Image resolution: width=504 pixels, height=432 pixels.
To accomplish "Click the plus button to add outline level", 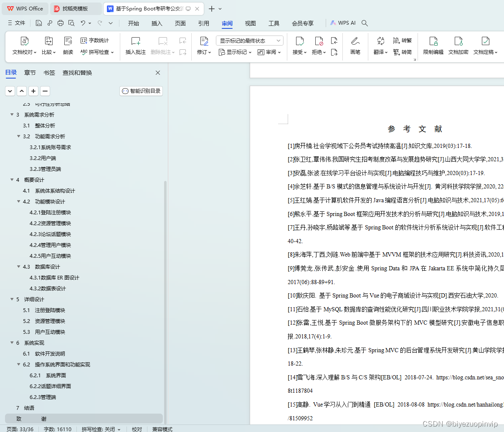I will tap(33, 91).
